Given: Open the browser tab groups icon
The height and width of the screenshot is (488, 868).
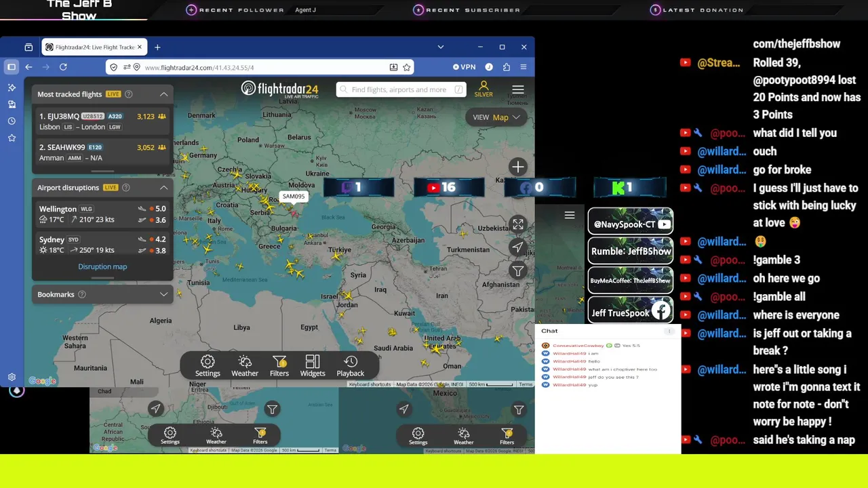Looking at the screenshot, I should tap(28, 47).
